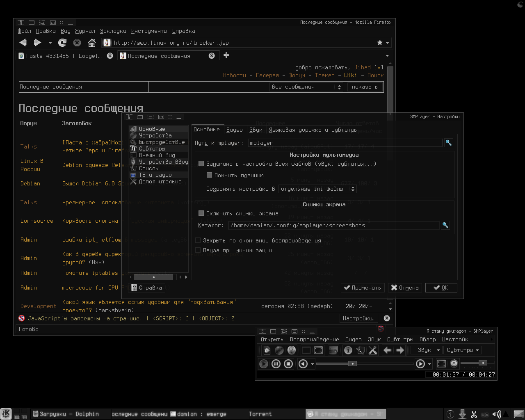The height and width of the screenshot is (420, 525).
Task: Open the Firefox 'Закладки' menu
Action: click(x=113, y=31)
